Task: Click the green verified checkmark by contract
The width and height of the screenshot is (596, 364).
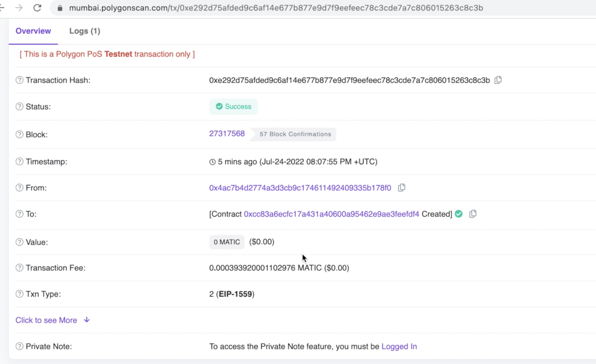Action: 459,214
